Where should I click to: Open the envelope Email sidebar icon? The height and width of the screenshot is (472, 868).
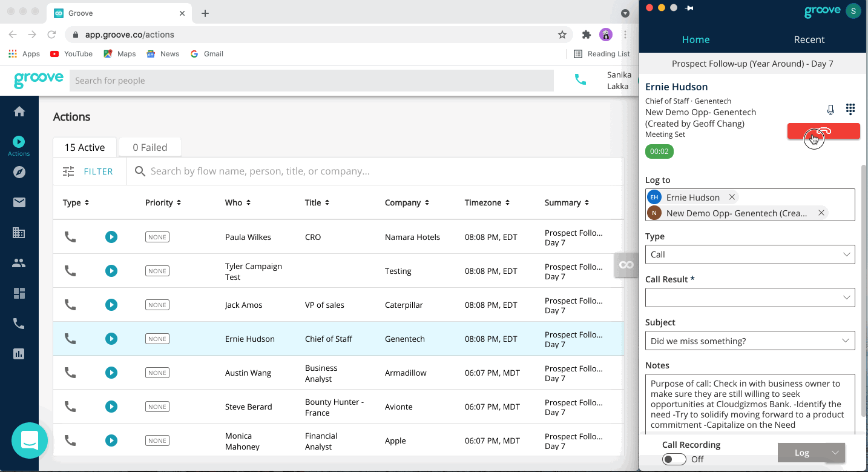point(19,202)
